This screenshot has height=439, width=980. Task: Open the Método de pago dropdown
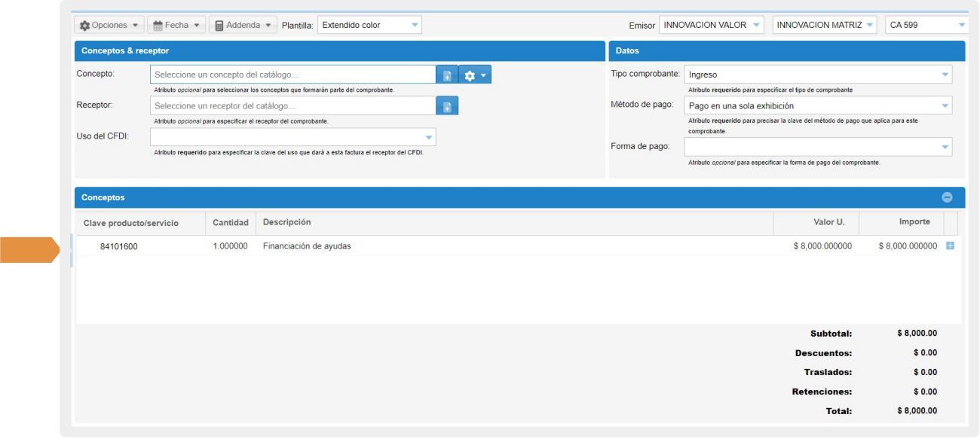817,105
